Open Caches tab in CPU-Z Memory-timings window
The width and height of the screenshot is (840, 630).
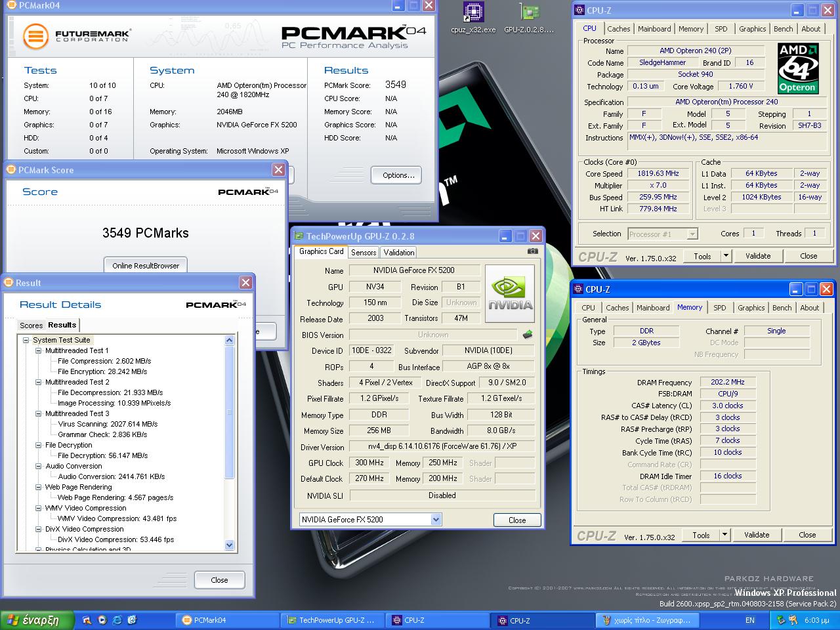tap(617, 308)
